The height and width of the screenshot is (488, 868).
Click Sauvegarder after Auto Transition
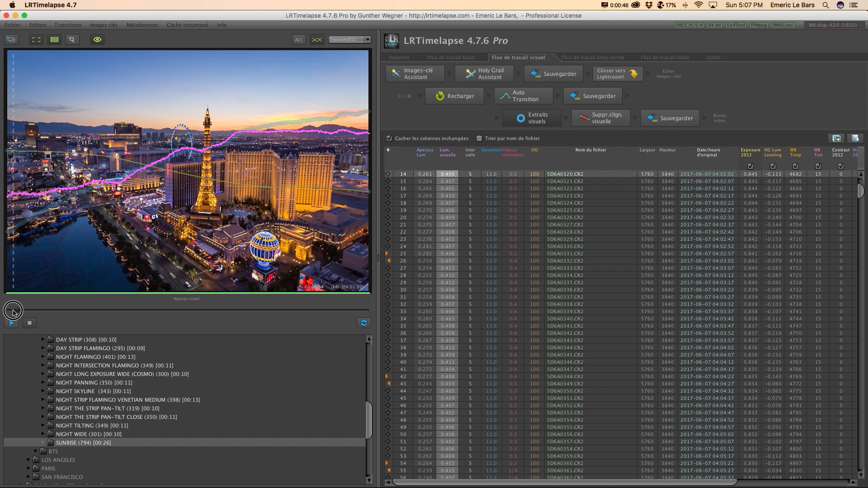click(x=593, y=96)
